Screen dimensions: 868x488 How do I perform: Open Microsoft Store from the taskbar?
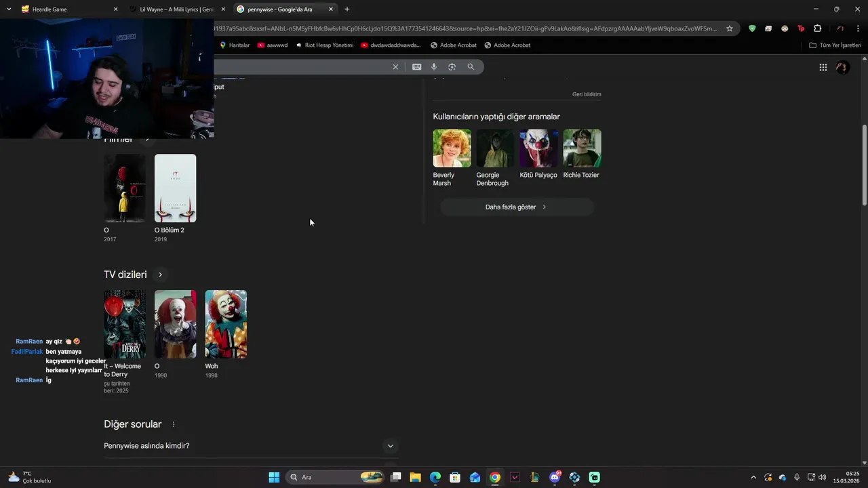[455, 477]
